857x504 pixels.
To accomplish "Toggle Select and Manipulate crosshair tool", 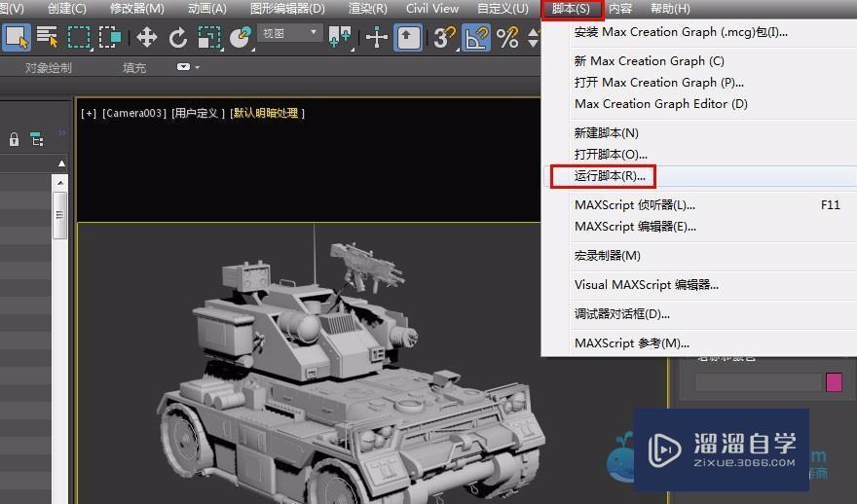I will [x=376, y=38].
